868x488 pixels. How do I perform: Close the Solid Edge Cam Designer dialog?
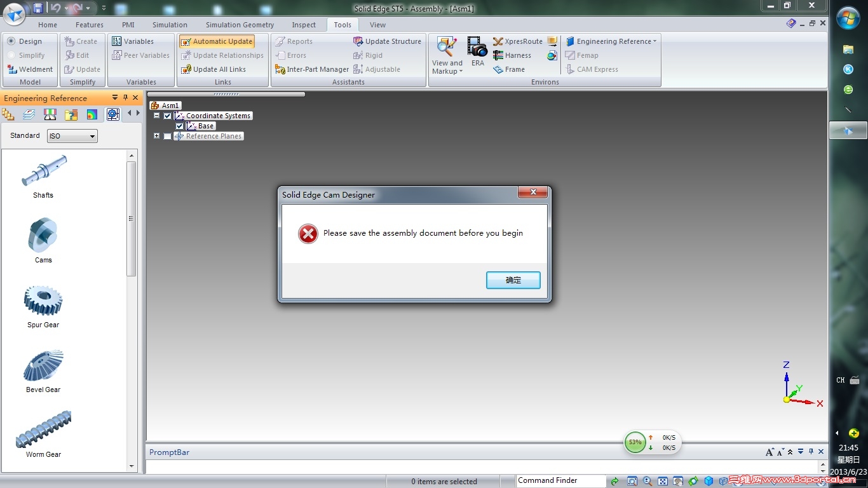tap(533, 193)
